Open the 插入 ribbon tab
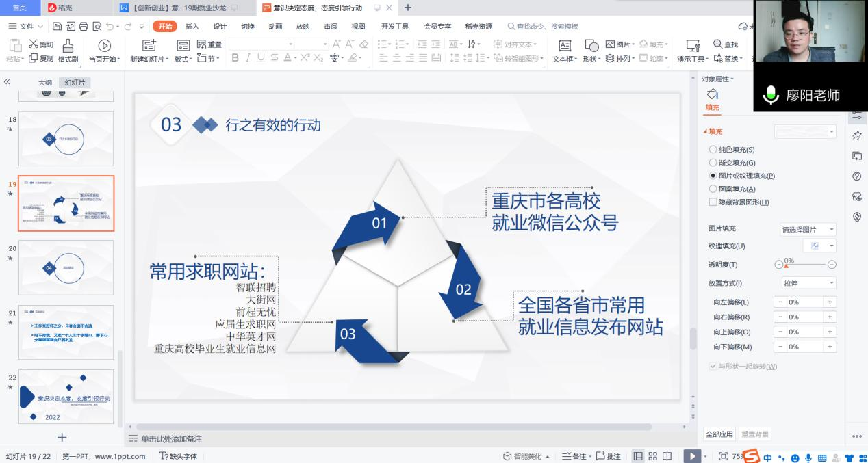The image size is (868, 463). 192,27
